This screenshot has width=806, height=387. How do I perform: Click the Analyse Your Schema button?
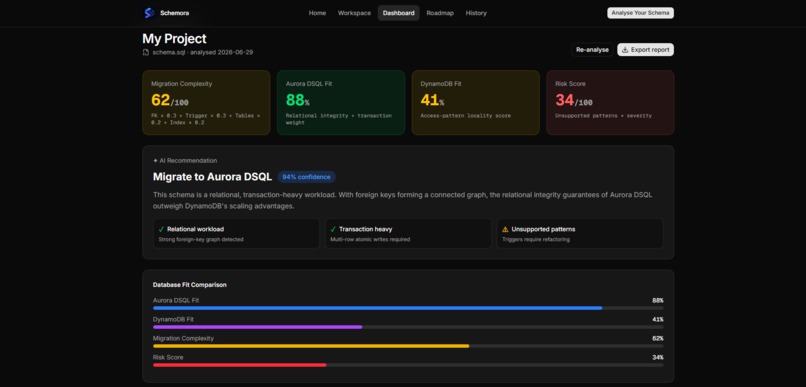tap(640, 13)
